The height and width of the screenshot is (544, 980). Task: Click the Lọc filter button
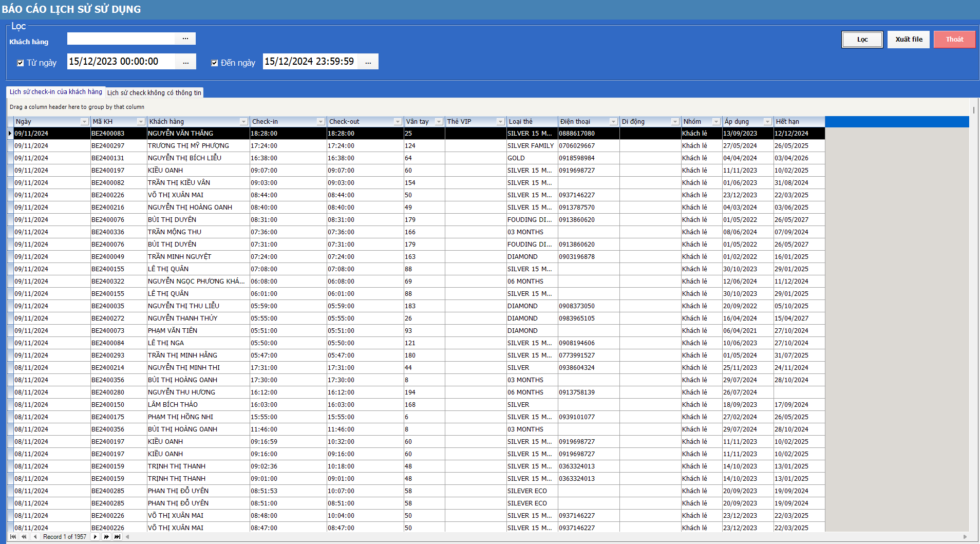862,40
